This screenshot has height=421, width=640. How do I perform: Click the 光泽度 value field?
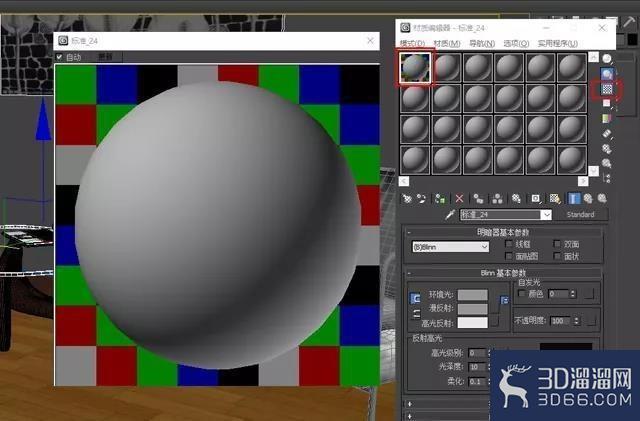point(478,367)
